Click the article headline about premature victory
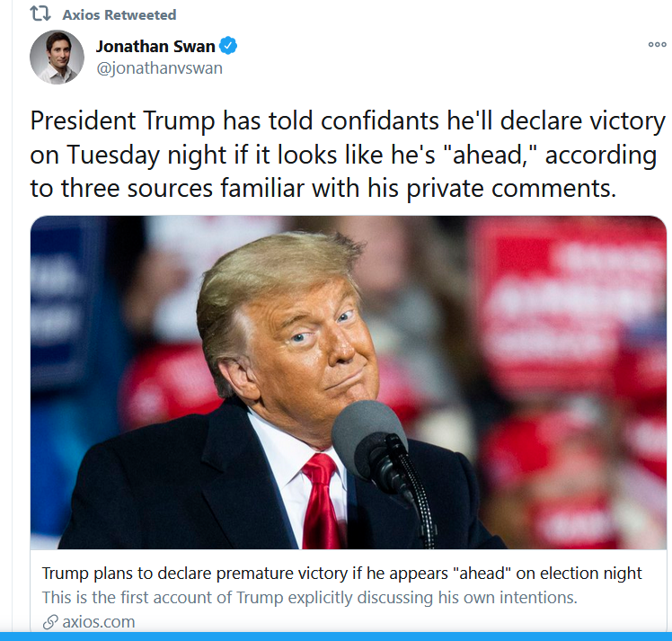The image size is (672, 641). (x=341, y=574)
